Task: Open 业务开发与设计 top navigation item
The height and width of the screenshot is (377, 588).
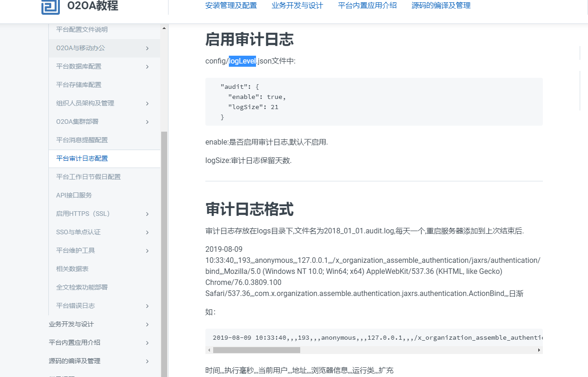Action: [x=297, y=6]
